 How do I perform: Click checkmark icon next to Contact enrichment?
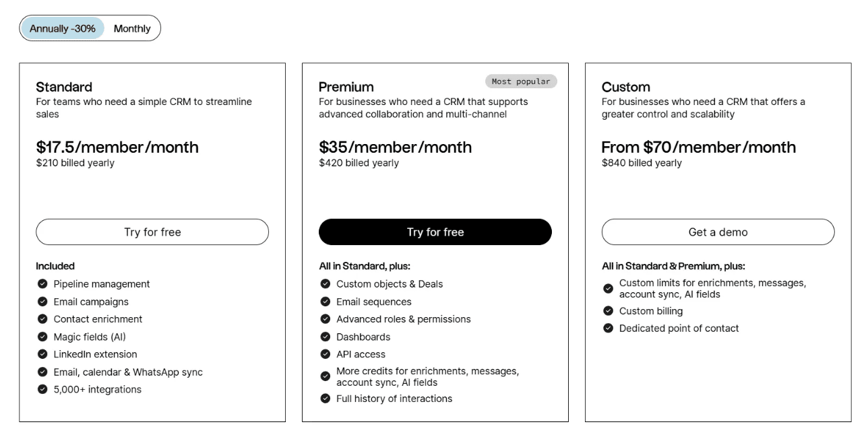42,319
